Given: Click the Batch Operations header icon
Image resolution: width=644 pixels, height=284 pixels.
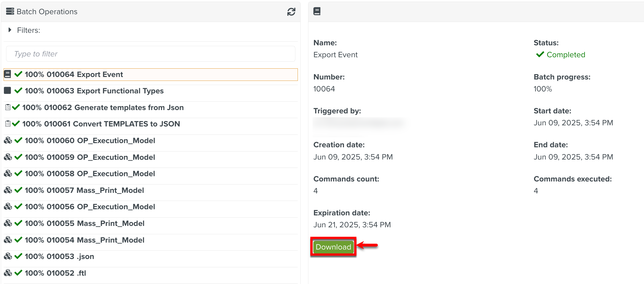Looking at the screenshot, I should (x=10, y=11).
